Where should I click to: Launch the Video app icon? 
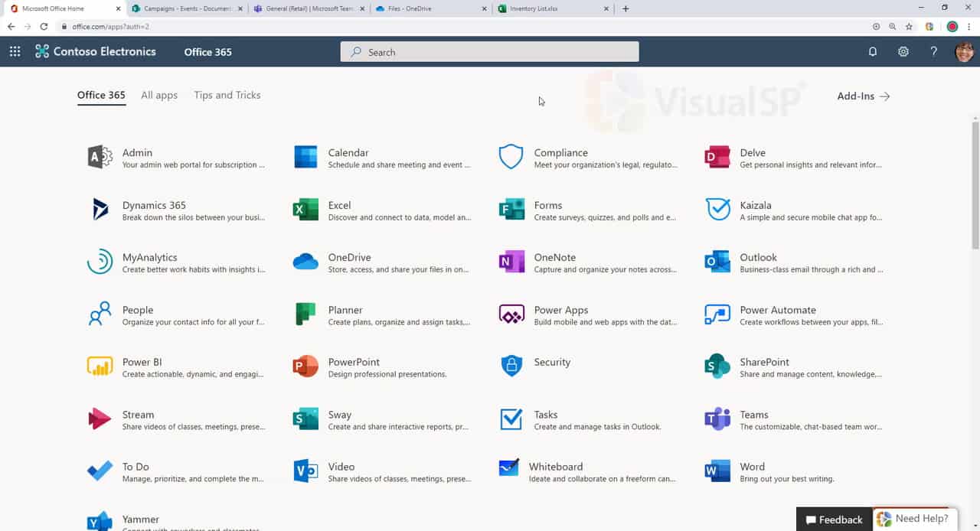coord(305,471)
